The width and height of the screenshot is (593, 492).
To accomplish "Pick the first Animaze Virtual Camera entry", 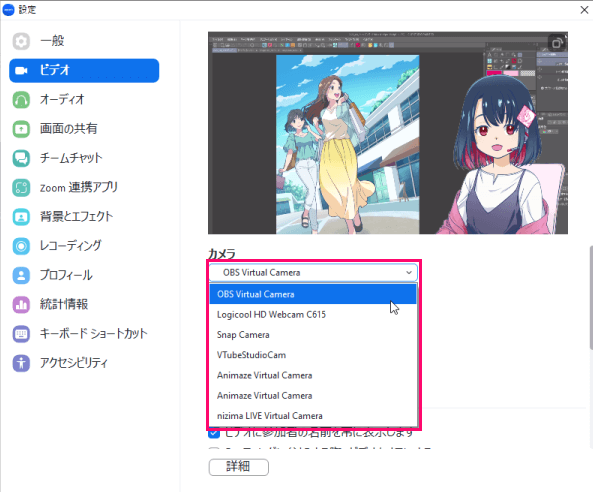I will point(313,376).
